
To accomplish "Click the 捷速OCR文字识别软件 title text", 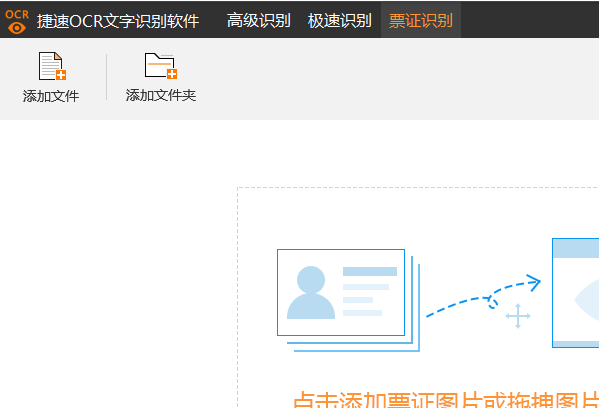I will [118, 21].
